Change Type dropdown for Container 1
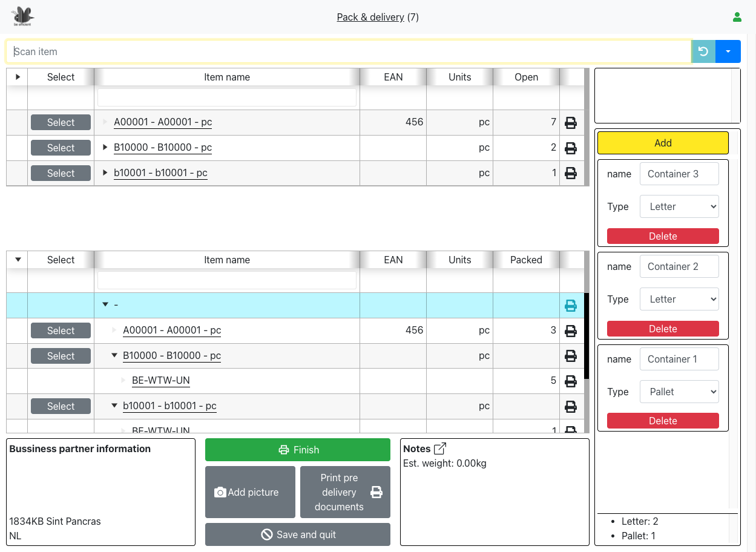Viewport: 756px width, 552px height. pos(679,392)
